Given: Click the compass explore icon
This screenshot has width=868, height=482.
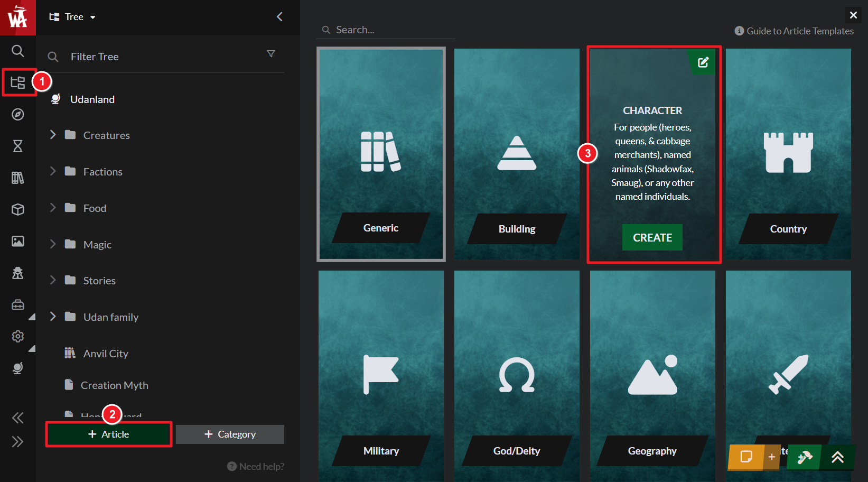Looking at the screenshot, I should click(17, 115).
